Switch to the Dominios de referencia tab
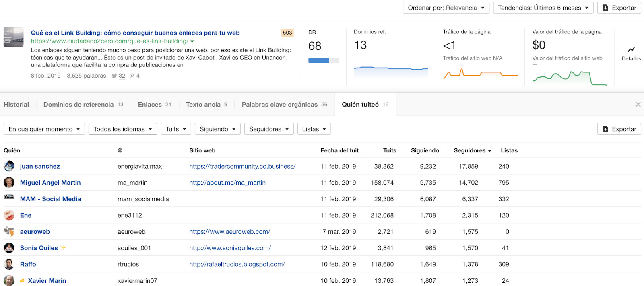The image size is (644, 286). coord(79,105)
